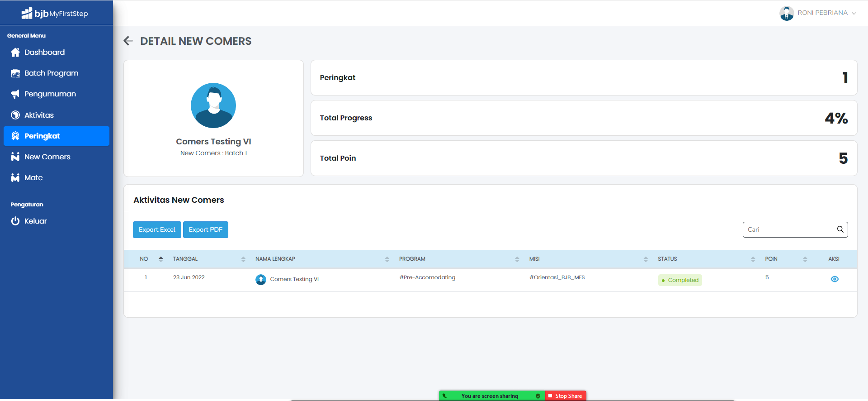The width and height of the screenshot is (868, 401).
Task: Click the 23 Jun 2022 date cell
Action: coord(189,277)
